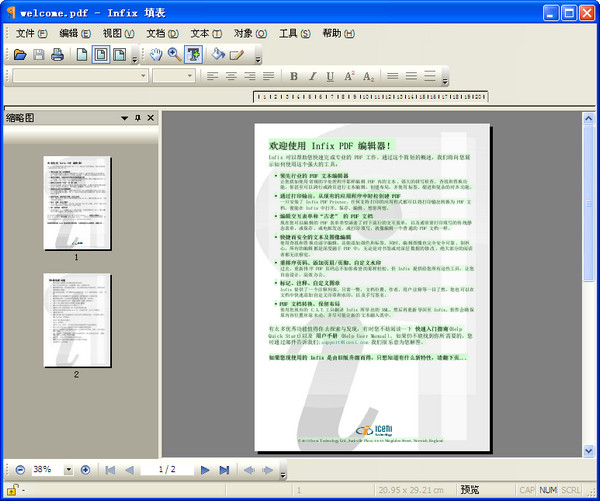
Task: Open the font size dropdown
Action: (188, 76)
